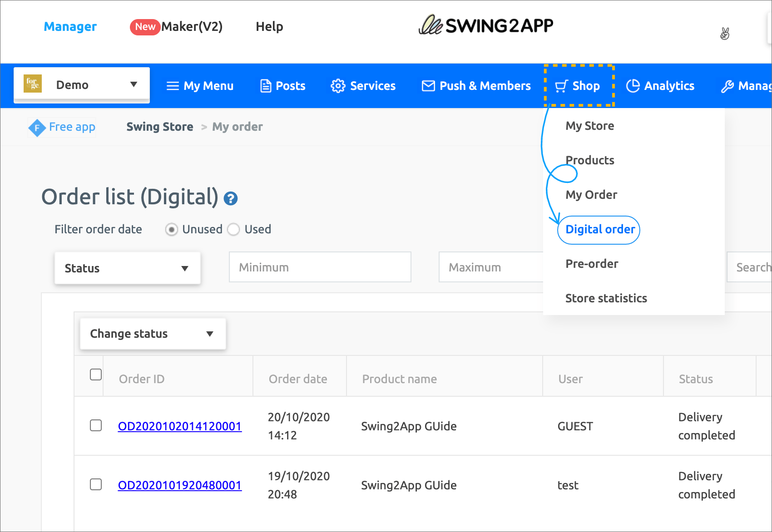
Task: Click the Swing2App logo
Action: click(485, 26)
